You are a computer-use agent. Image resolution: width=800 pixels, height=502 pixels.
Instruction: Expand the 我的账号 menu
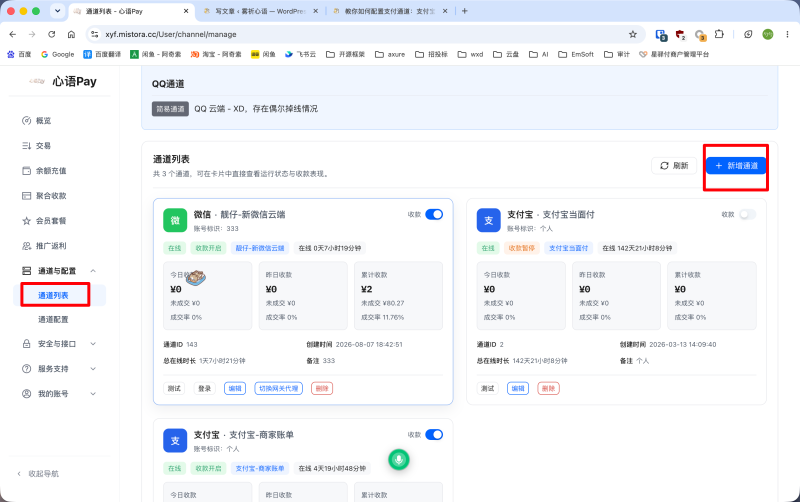59,393
